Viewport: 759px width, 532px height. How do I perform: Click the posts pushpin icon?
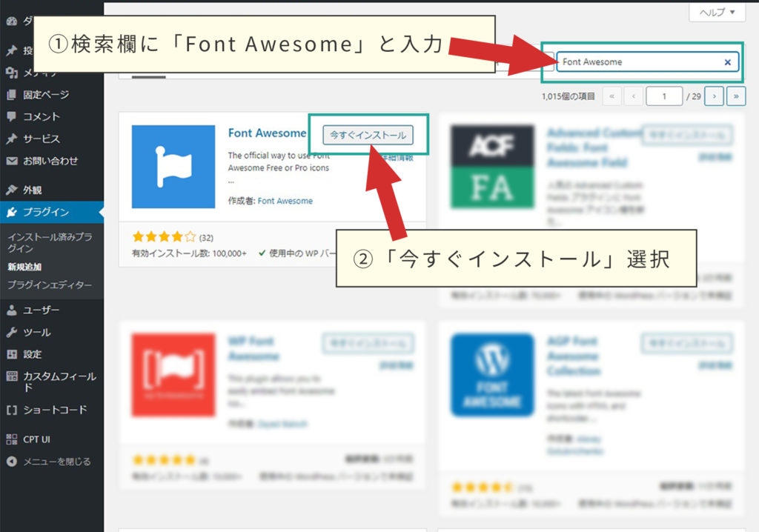[12, 50]
